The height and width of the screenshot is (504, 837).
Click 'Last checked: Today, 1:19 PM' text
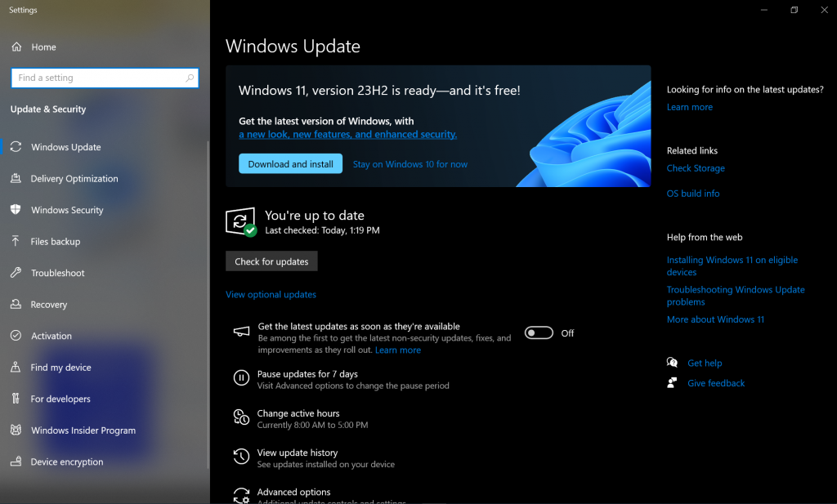coord(322,230)
